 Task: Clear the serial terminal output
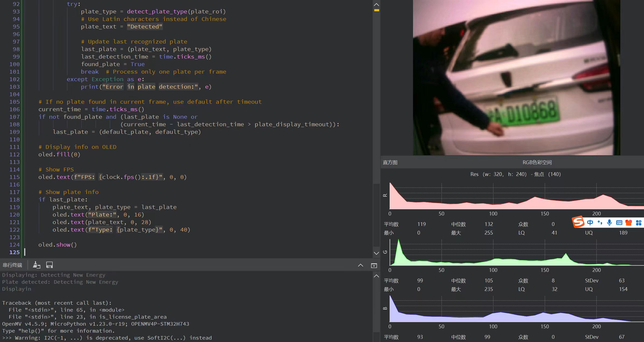click(x=36, y=265)
